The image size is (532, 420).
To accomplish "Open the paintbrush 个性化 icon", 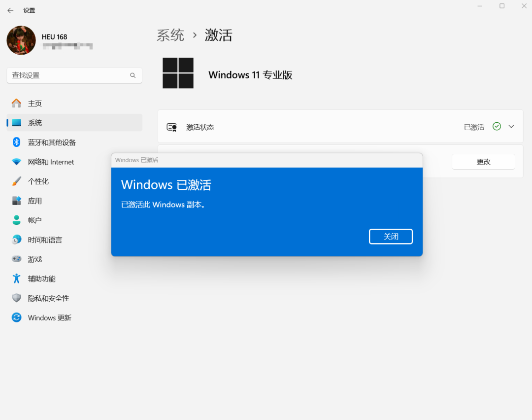I will coord(16,181).
